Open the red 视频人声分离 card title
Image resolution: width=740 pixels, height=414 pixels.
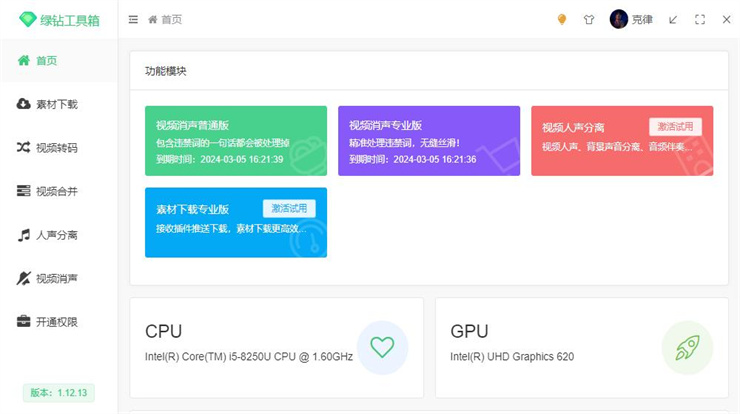coord(573,127)
